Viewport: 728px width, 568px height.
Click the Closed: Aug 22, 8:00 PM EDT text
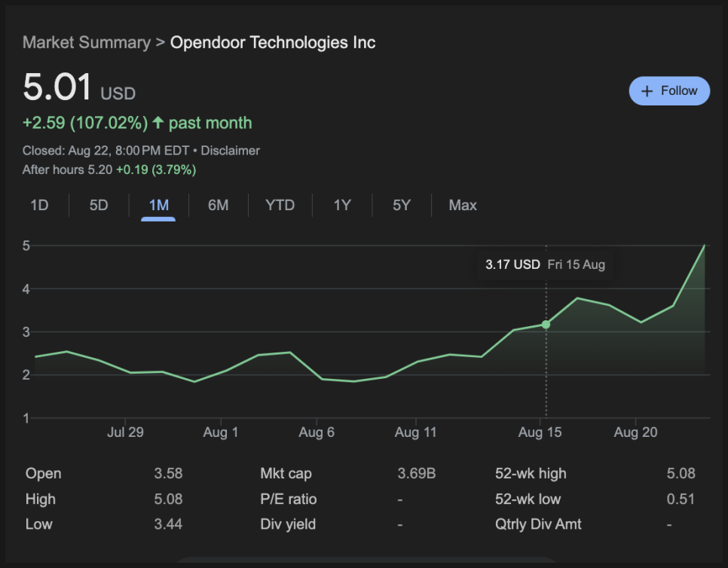[106, 151]
